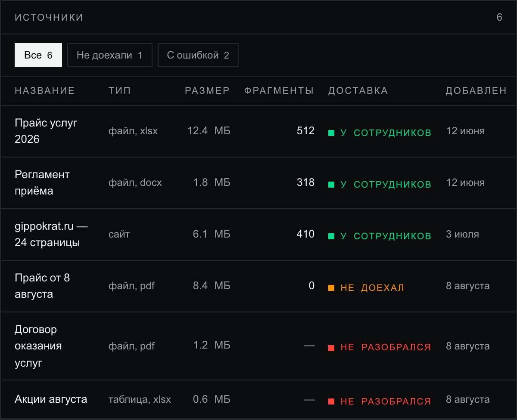Click orange status square next to 'Не доехал'
Viewport: 517px width, 420px height.
[x=331, y=288]
